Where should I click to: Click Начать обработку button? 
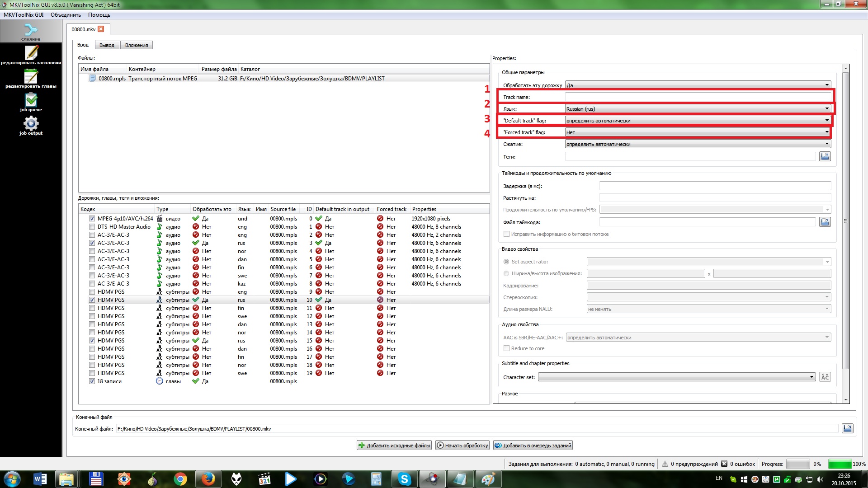coord(462,446)
